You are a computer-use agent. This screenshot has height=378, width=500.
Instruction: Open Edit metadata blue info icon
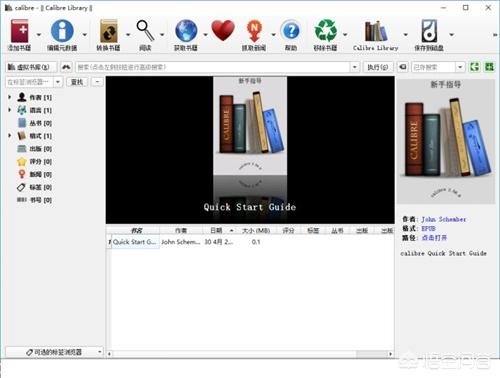(62, 31)
